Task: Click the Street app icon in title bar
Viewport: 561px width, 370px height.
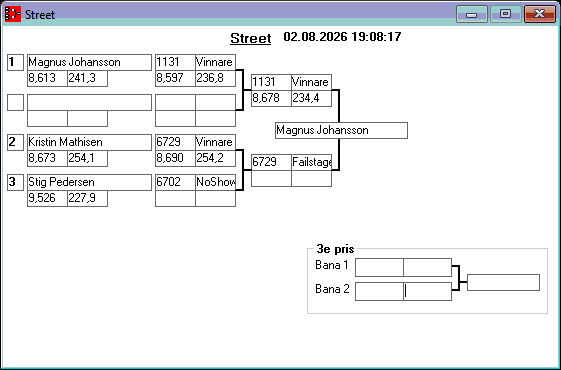Action: tap(13, 14)
